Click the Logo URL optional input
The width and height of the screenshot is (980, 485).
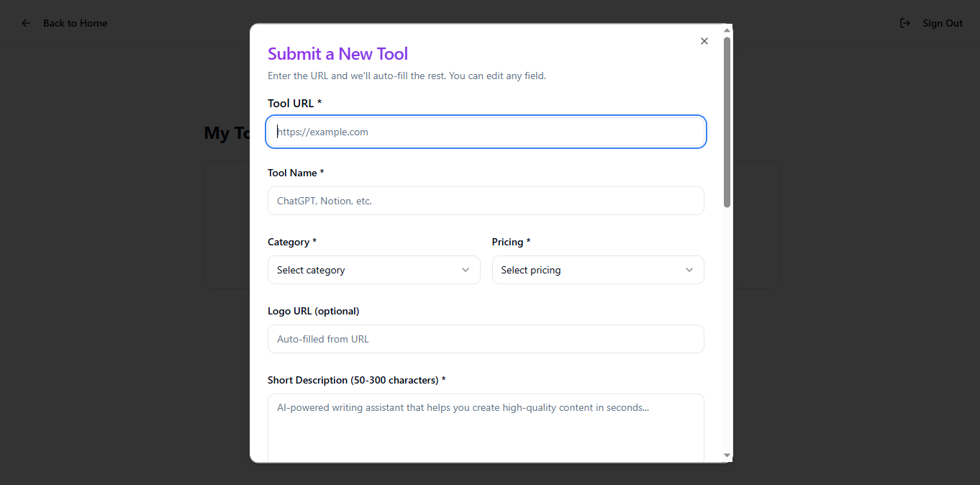click(486, 339)
